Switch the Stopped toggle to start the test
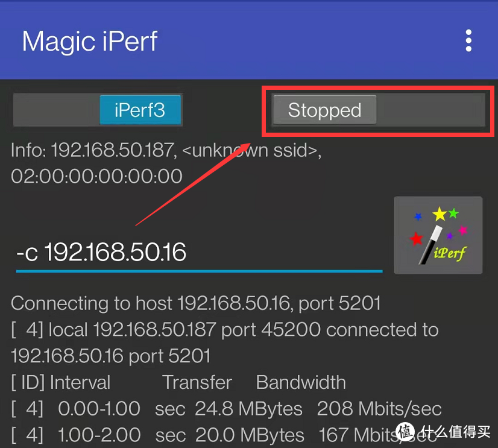 (x=378, y=110)
